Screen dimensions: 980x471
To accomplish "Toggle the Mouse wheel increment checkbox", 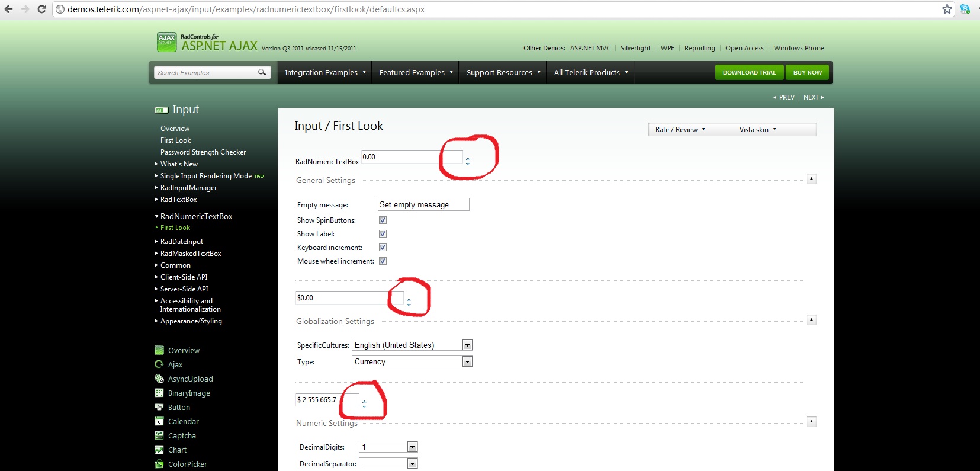I will tap(383, 261).
